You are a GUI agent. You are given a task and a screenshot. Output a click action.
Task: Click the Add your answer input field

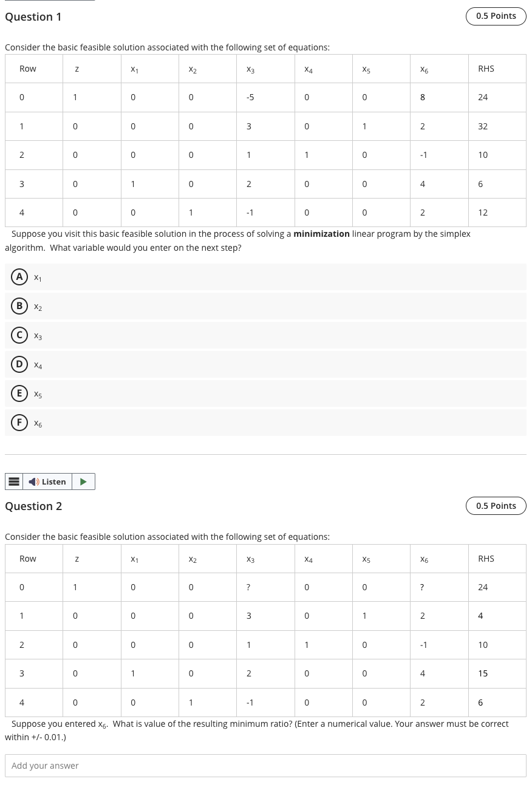[265, 765]
